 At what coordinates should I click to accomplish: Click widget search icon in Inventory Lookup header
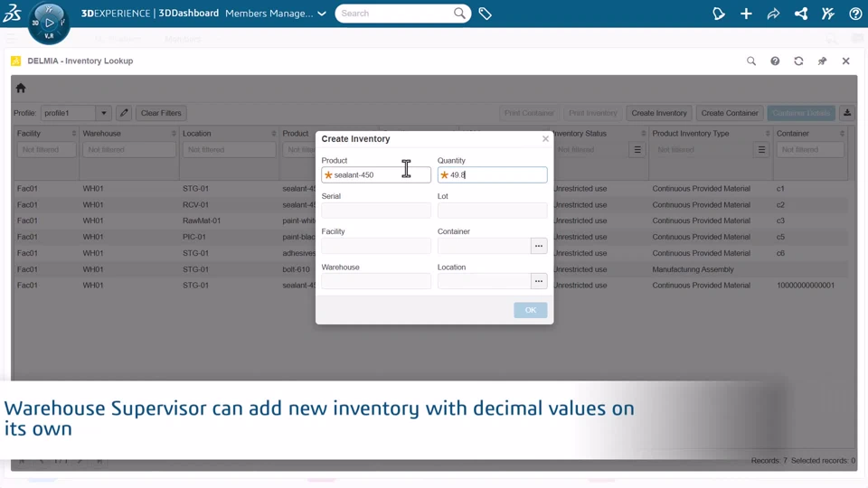[751, 61]
